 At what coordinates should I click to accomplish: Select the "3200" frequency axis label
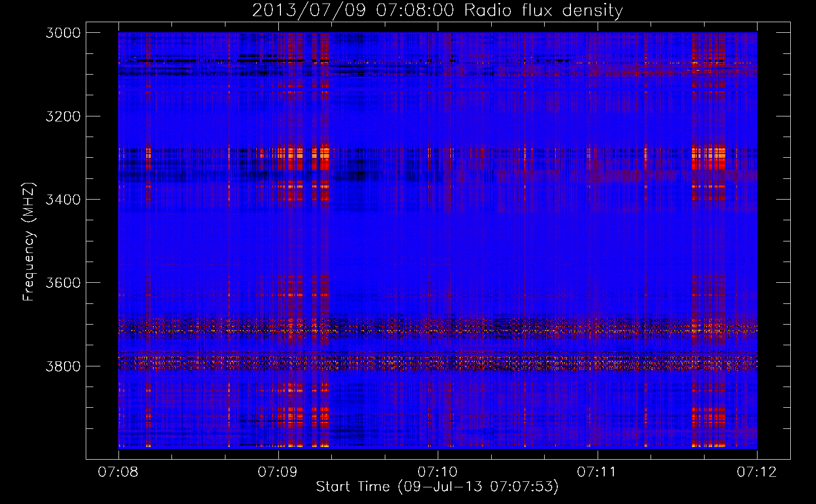63,116
